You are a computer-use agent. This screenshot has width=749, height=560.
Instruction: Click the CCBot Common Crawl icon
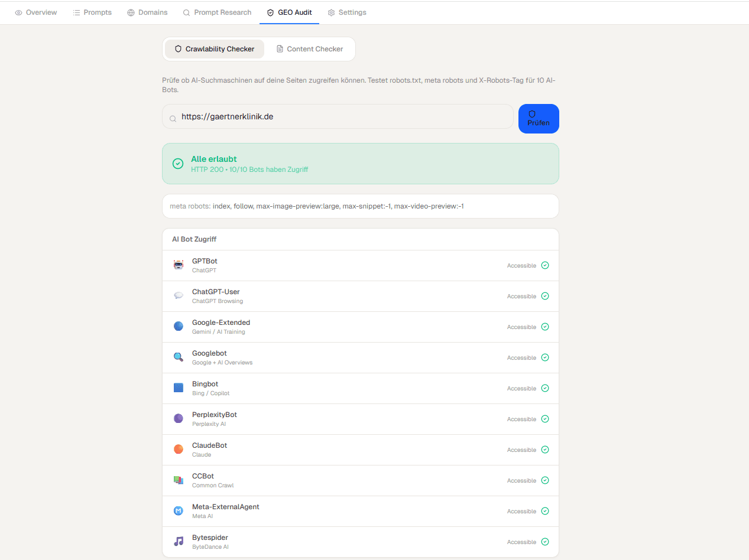coord(179,480)
